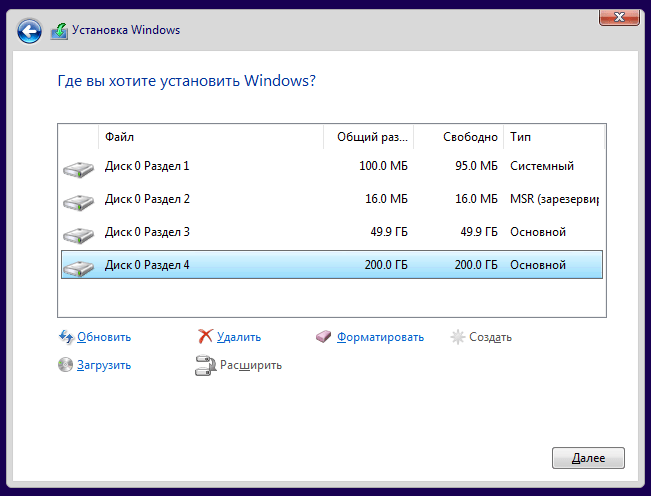Click the Загрузить driver link
The height and width of the screenshot is (496, 651).
[x=104, y=365]
